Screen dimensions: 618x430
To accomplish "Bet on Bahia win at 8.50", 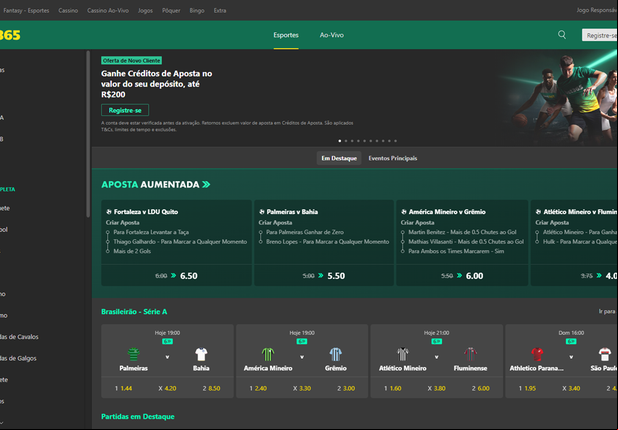I will point(212,388).
